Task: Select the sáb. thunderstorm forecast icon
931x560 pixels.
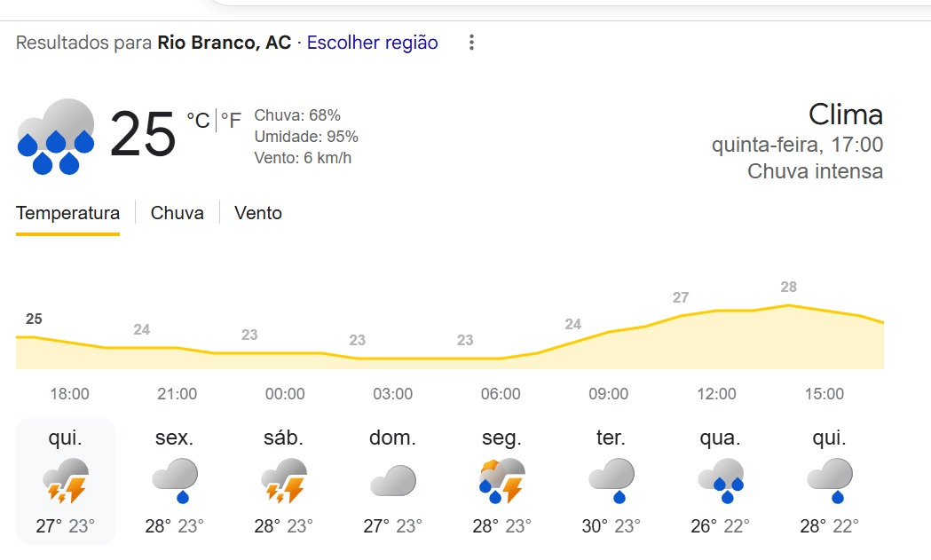Action: (x=284, y=480)
